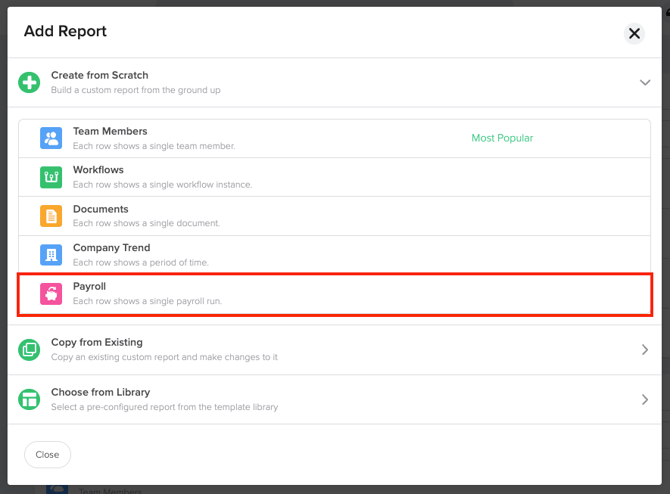This screenshot has height=494, width=670.
Task: Choose the Documents report type title
Action: click(101, 209)
